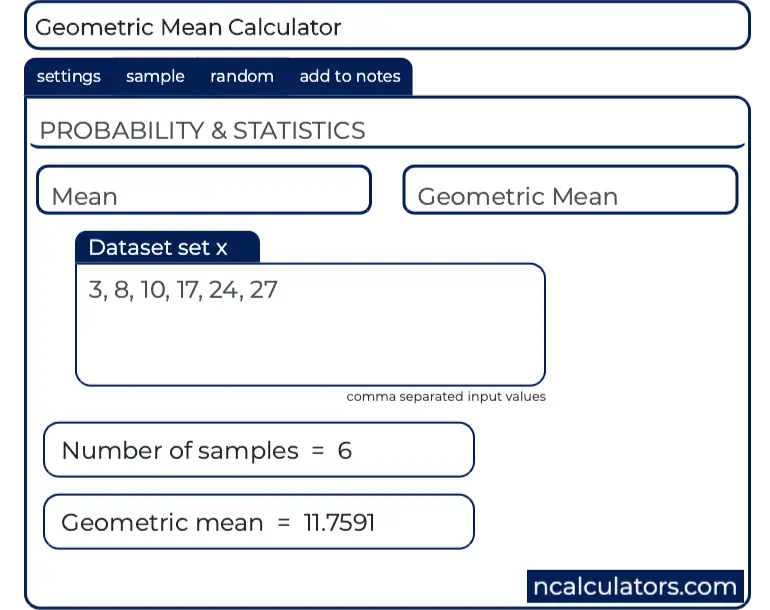This screenshot has height=610, width=770.
Task: Click the Geometric Mean Calculator title bar
Action: coord(386,27)
